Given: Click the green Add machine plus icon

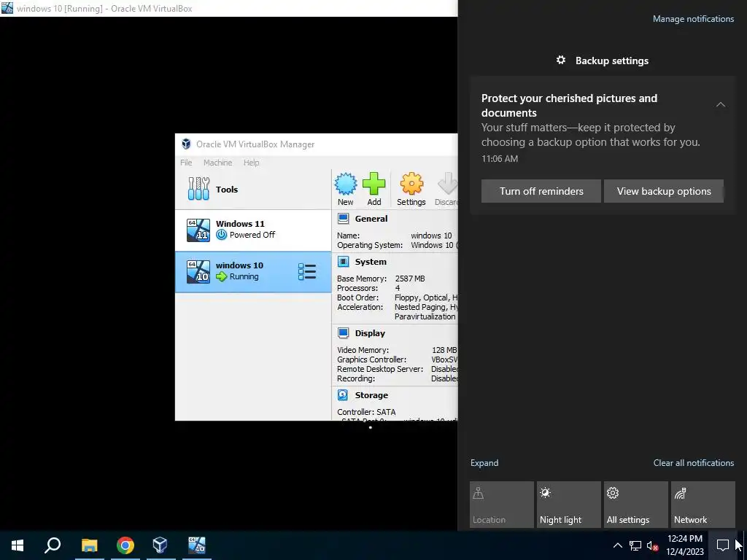Looking at the screenshot, I should (x=374, y=184).
